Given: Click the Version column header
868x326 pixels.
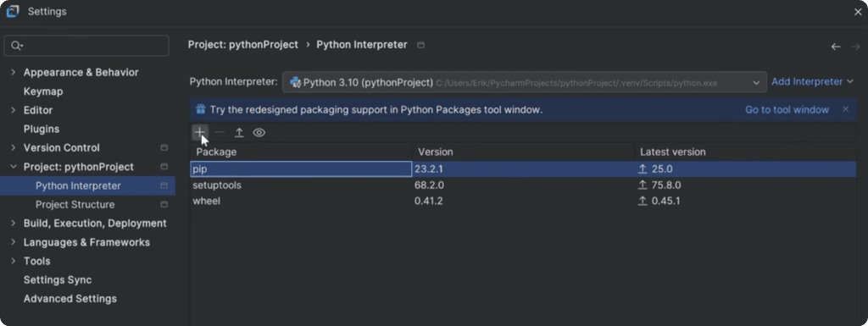Looking at the screenshot, I should click(523, 152).
